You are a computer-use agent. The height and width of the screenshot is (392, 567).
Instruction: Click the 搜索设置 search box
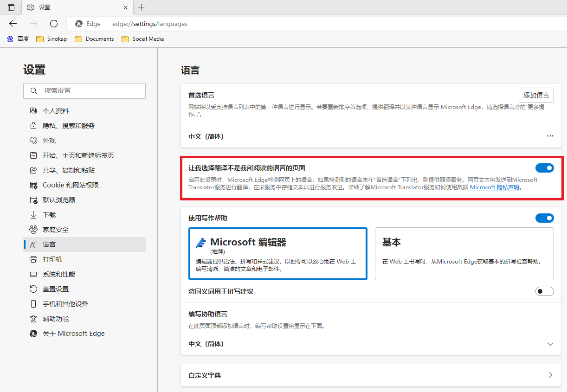(84, 91)
